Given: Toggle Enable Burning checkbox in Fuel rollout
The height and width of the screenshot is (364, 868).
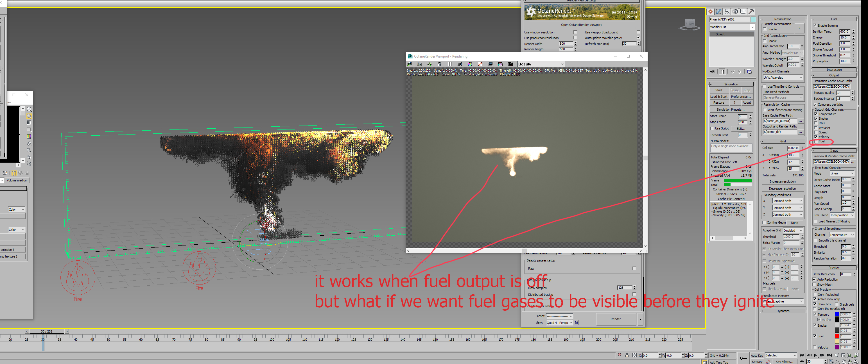Looking at the screenshot, I should (x=814, y=26).
